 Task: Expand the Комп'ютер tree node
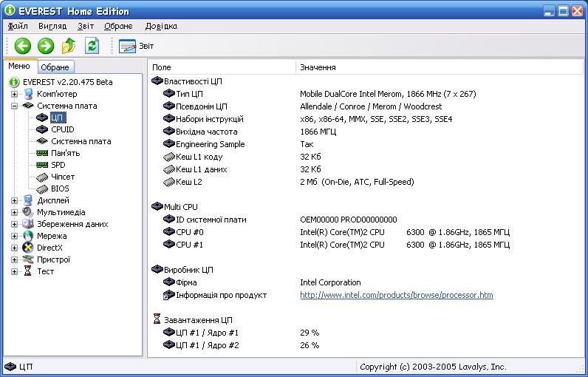[14, 94]
